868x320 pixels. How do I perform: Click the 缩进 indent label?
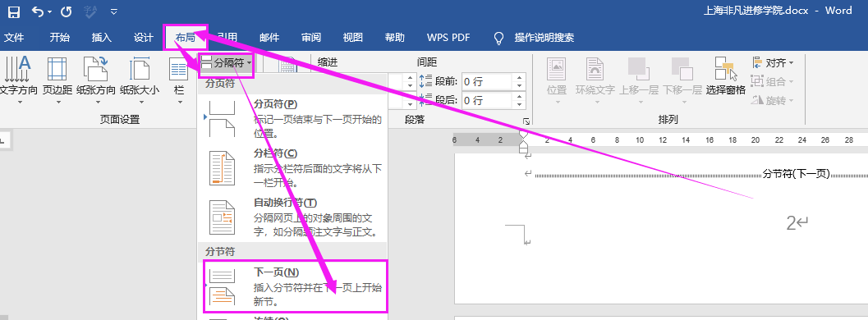[x=328, y=62]
